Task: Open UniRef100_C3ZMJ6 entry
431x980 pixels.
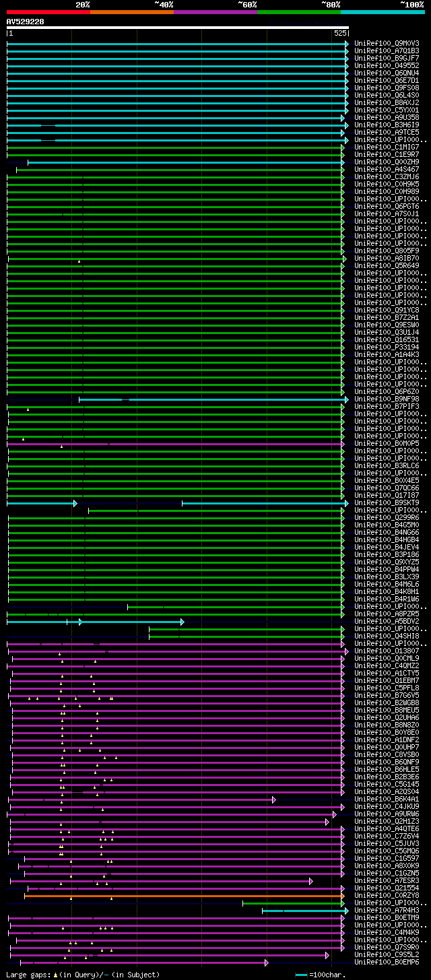Action: [387, 176]
